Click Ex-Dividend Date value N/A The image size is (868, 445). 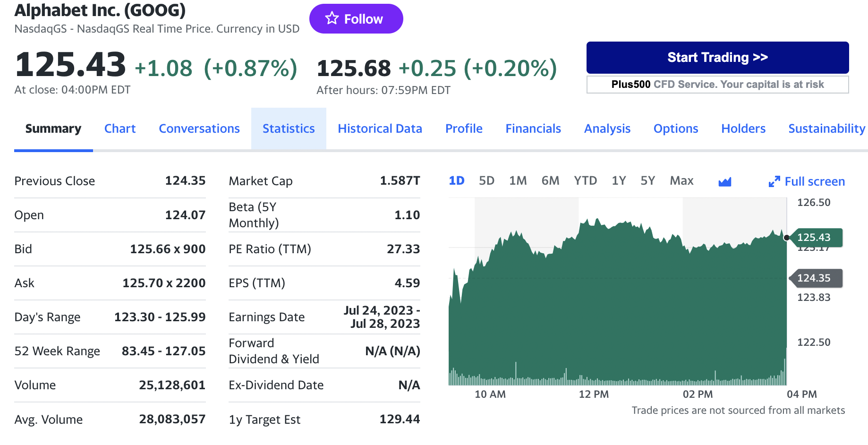409,385
